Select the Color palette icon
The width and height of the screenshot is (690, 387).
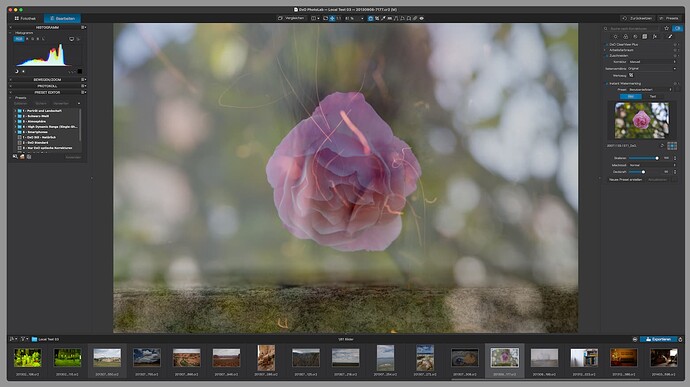[625, 37]
